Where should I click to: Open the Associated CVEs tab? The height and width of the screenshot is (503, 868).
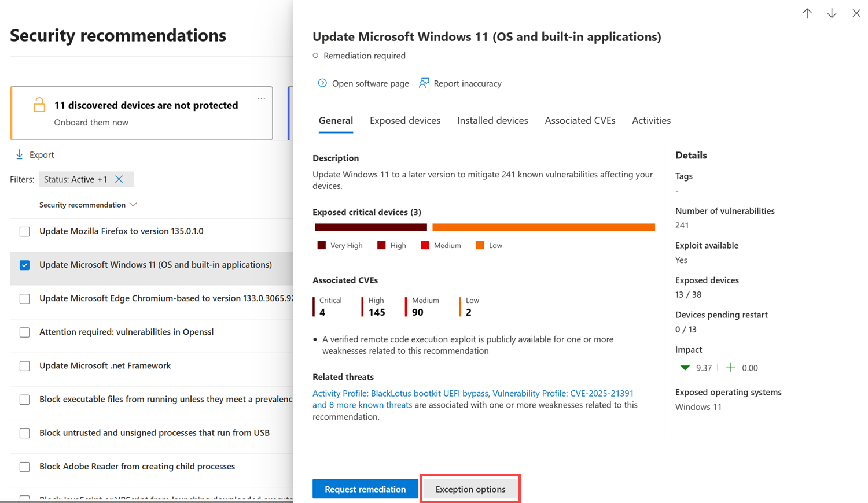pyautogui.click(x=580, y=120)
